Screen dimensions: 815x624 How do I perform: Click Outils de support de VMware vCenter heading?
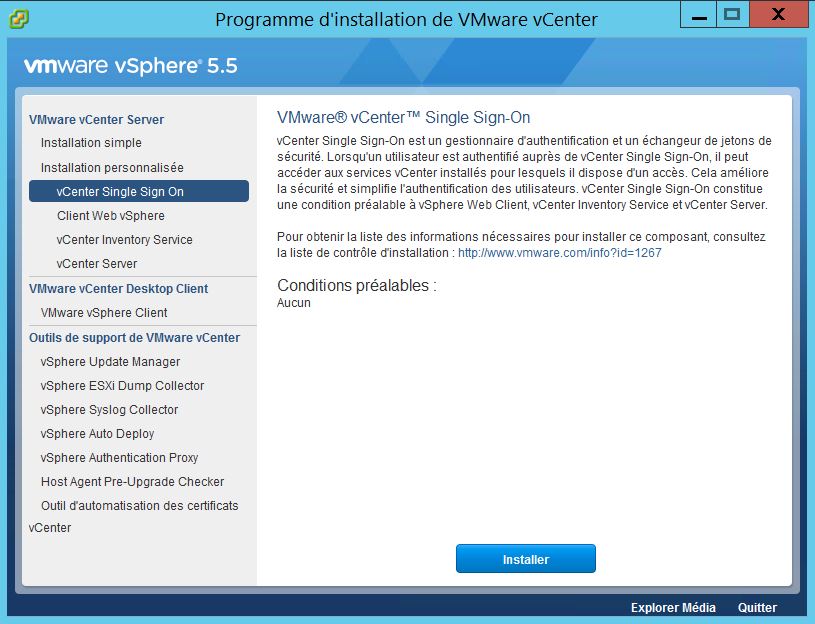pos(134,338)
